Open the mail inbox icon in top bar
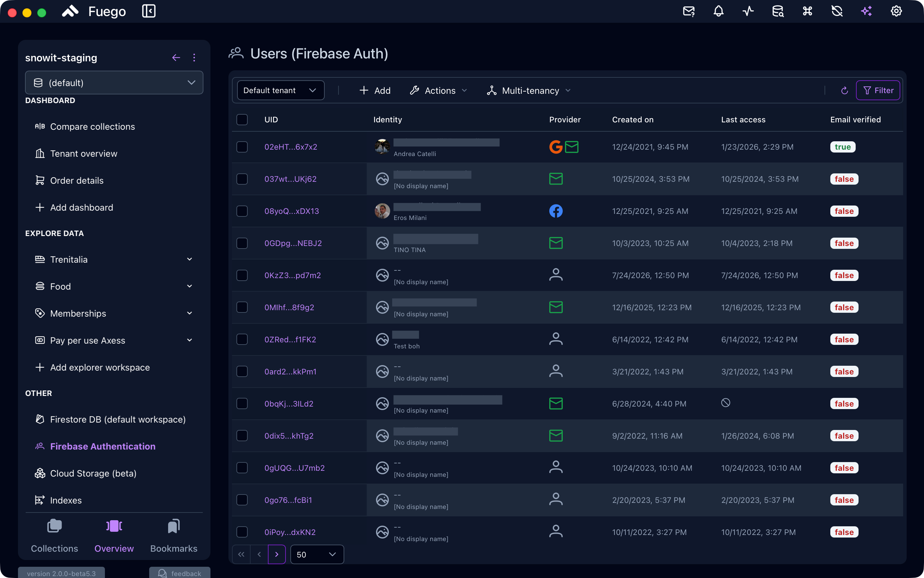Viewport: 924px width, 578px height. click(x=689, y=11)
